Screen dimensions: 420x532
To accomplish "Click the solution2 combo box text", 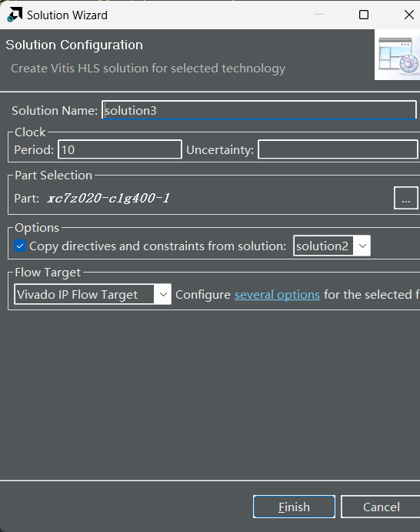I will coord(322,246).
